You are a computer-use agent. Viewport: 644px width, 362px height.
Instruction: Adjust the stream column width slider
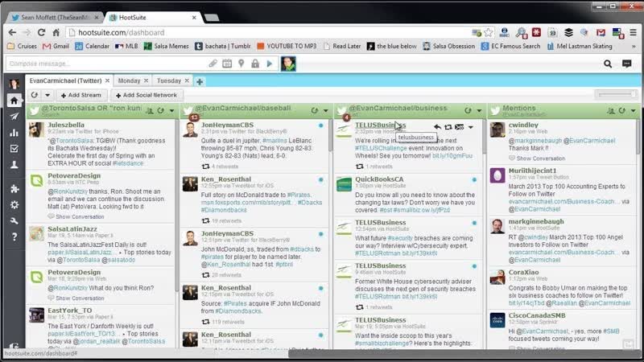point(616,95)
